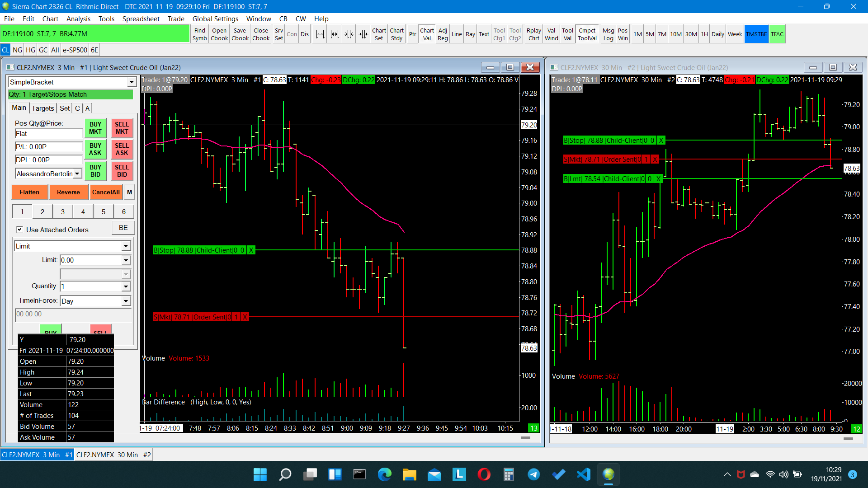The image size is (868, 488).
Task: Click the 30 Min chart horizontal scroll thumb
Action: pyautogui.click(x=848, y=439)
